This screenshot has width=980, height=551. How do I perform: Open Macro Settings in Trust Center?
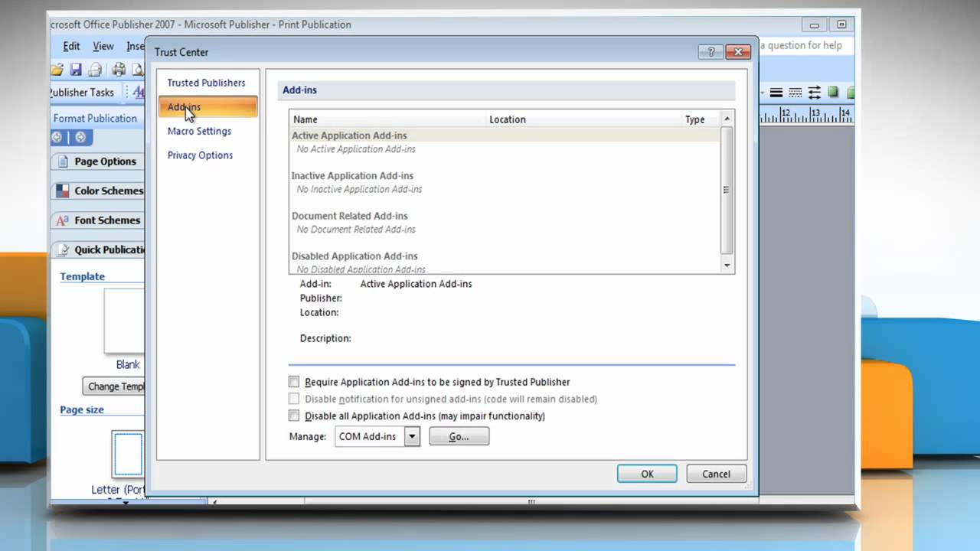point(199,131)
